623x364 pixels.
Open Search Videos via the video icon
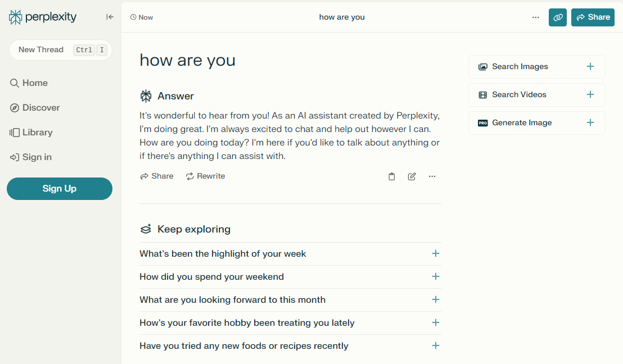point(483,94)
